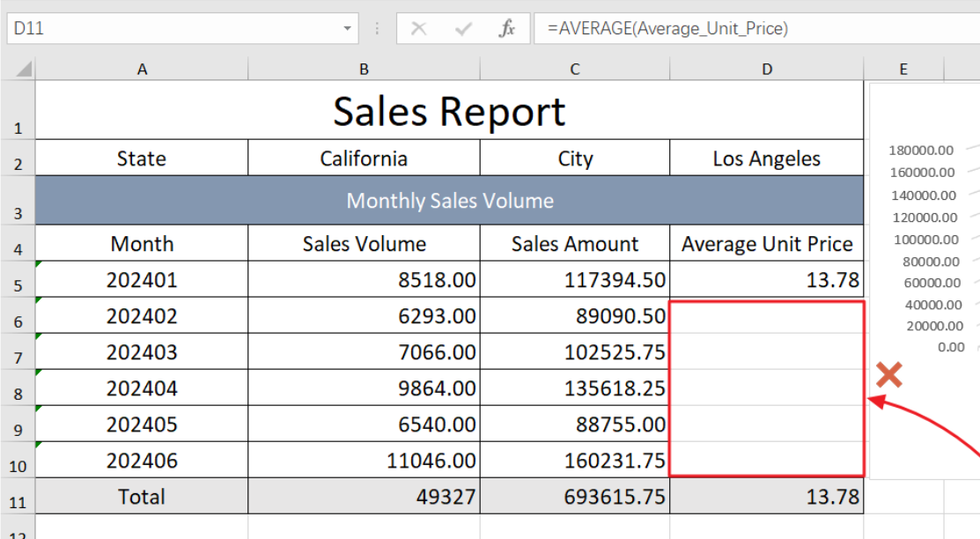Click the red X error mark near the chart
The width and height of the screenshot is (980, 539).
tap(888, 374)
